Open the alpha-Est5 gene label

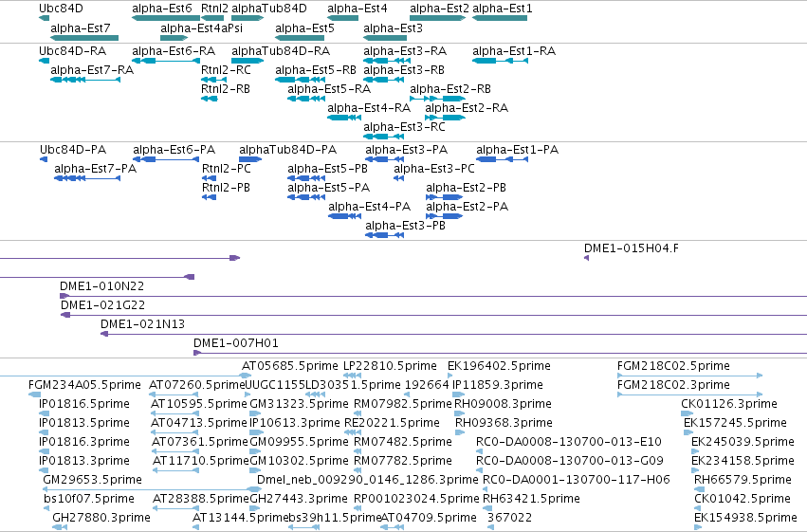304,28
